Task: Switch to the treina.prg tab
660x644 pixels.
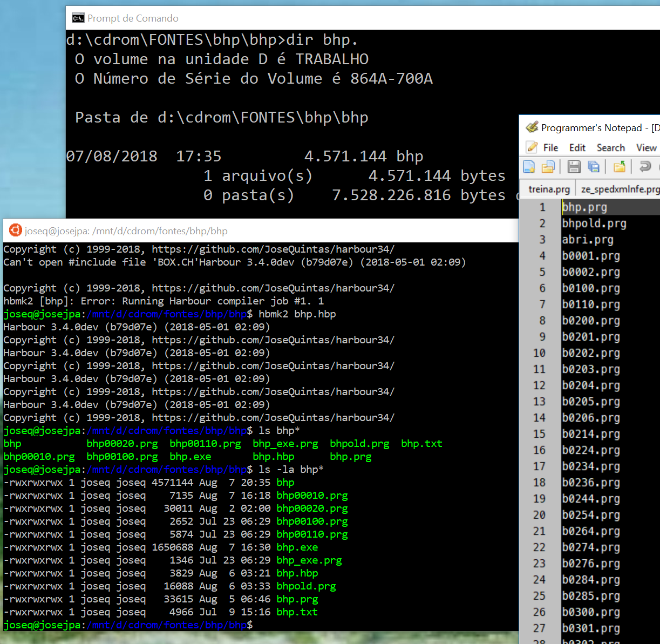Action: pyautogui.click(x=549, y=189)
